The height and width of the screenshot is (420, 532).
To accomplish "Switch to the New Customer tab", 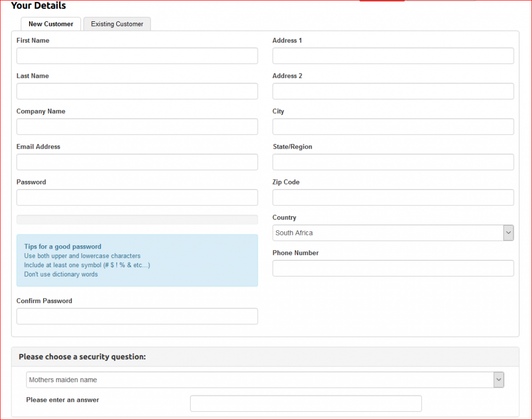I will tap(51, 24).
